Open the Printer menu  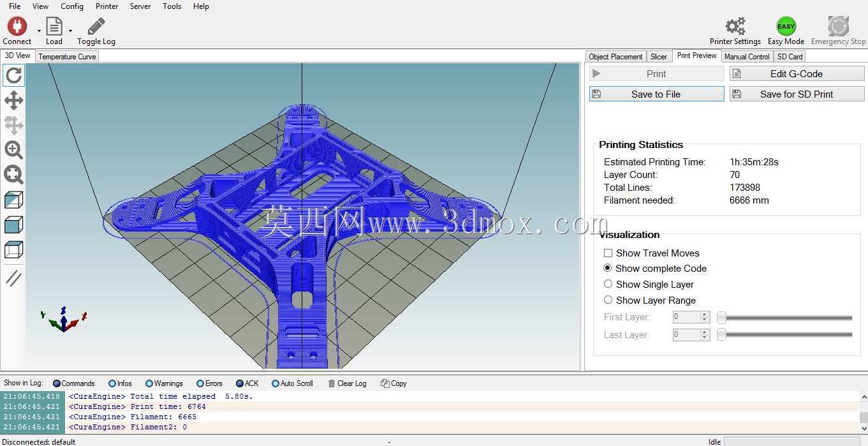click(107, 6)
